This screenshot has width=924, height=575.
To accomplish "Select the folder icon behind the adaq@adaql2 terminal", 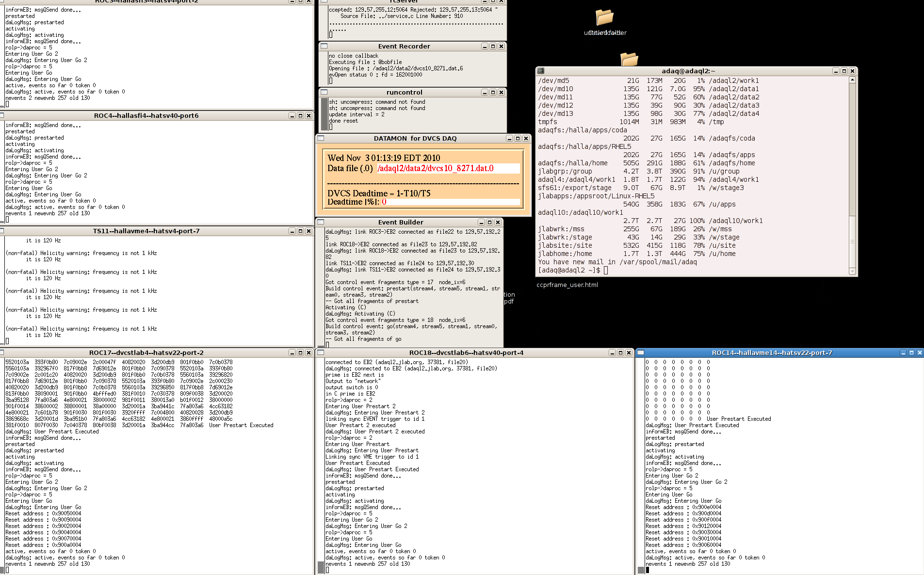I will tap(629, 59).
